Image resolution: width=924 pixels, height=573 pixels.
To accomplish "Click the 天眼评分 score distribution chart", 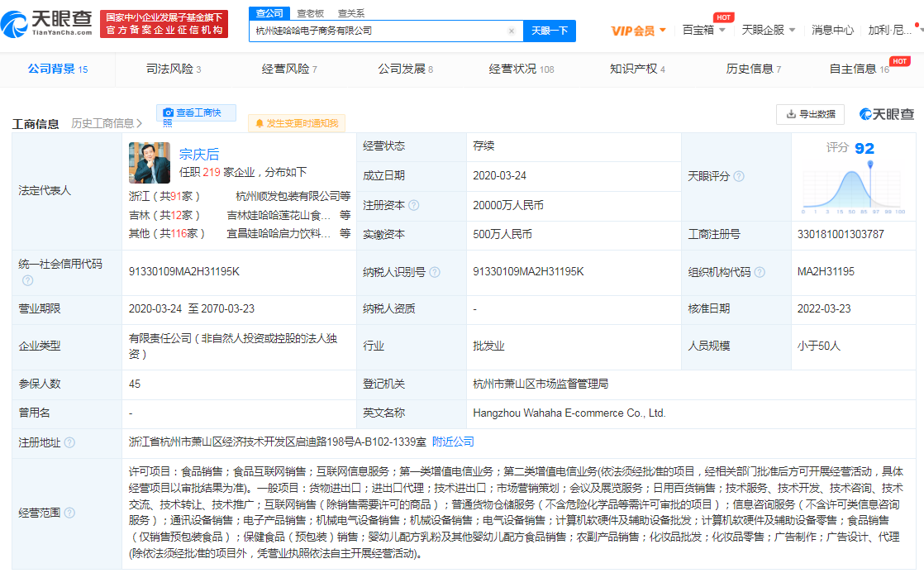I will [x=853, y=189].
